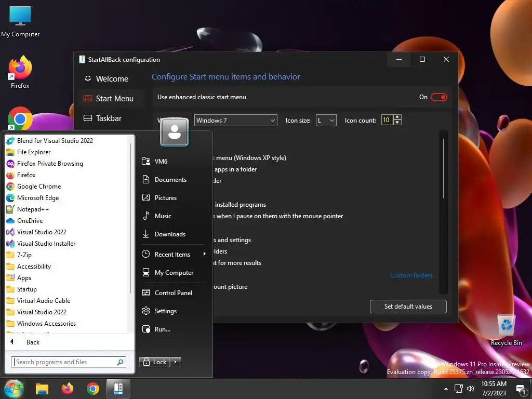Open the notification center icon
532x399 pixels.
pyautogui.click(x=521, y=389)
